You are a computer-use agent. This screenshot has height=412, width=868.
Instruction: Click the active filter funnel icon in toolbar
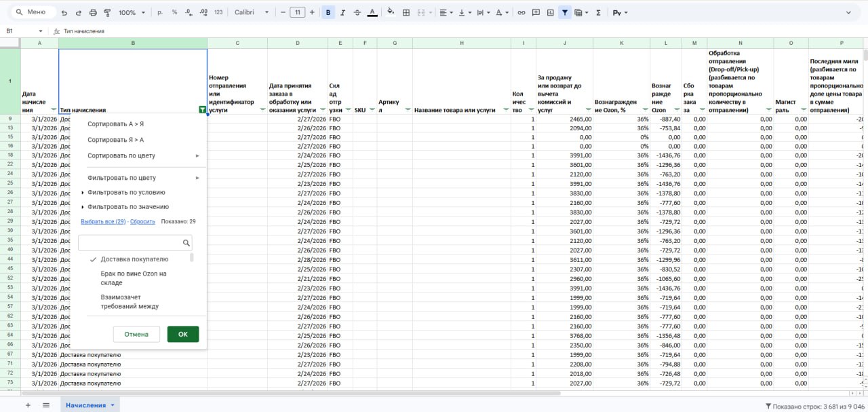click(x=564, y=12)
